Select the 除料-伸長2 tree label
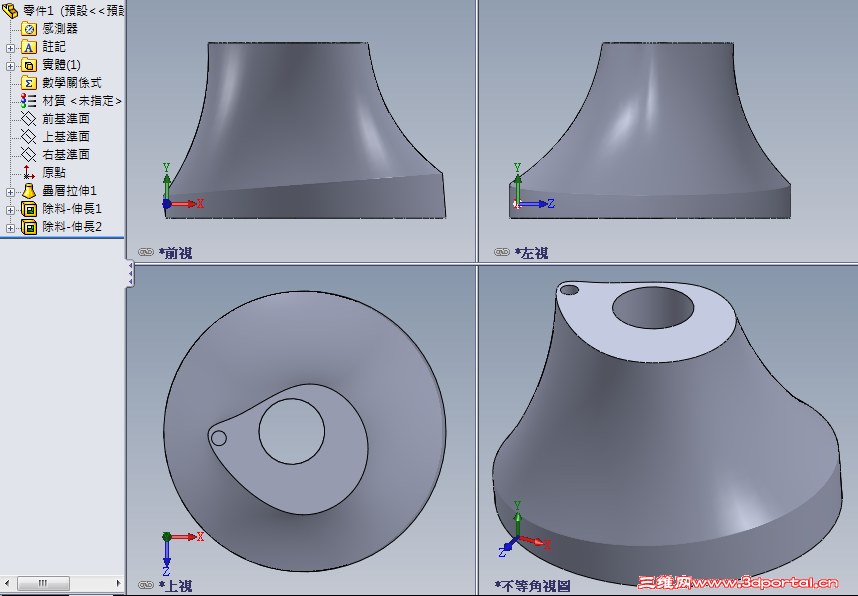The height and width of the screenshot is (596, 858). point(72,227)
